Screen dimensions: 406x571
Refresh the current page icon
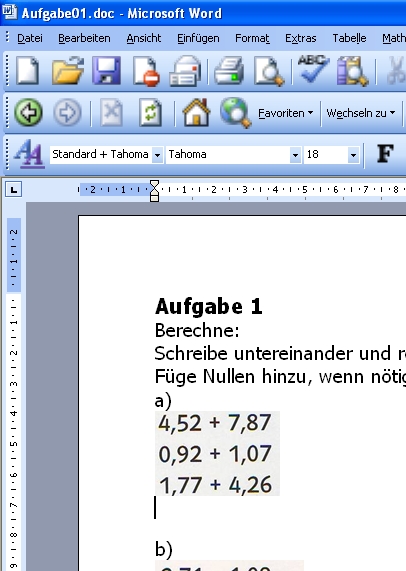point(150,113)
